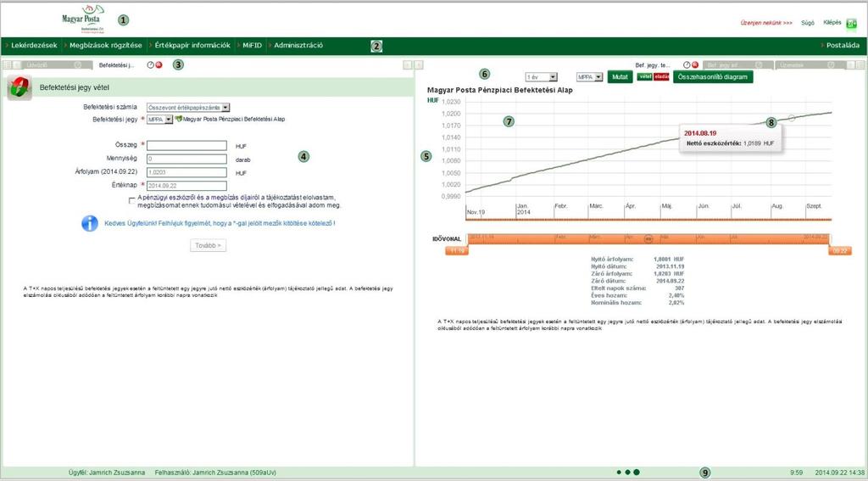868x481 pixels.
Task: Switch to the greyed Üzenetek tab
Action: click(x=810, y=64)
